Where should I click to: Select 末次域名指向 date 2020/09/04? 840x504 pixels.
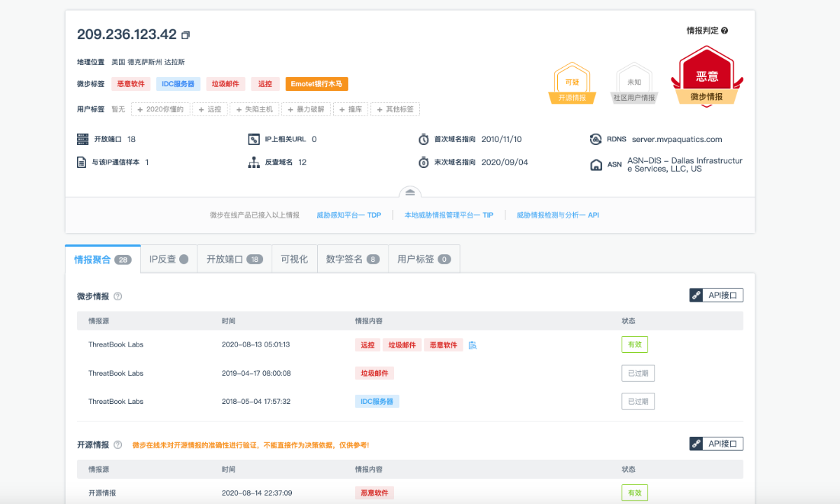[x=505, y=162]
